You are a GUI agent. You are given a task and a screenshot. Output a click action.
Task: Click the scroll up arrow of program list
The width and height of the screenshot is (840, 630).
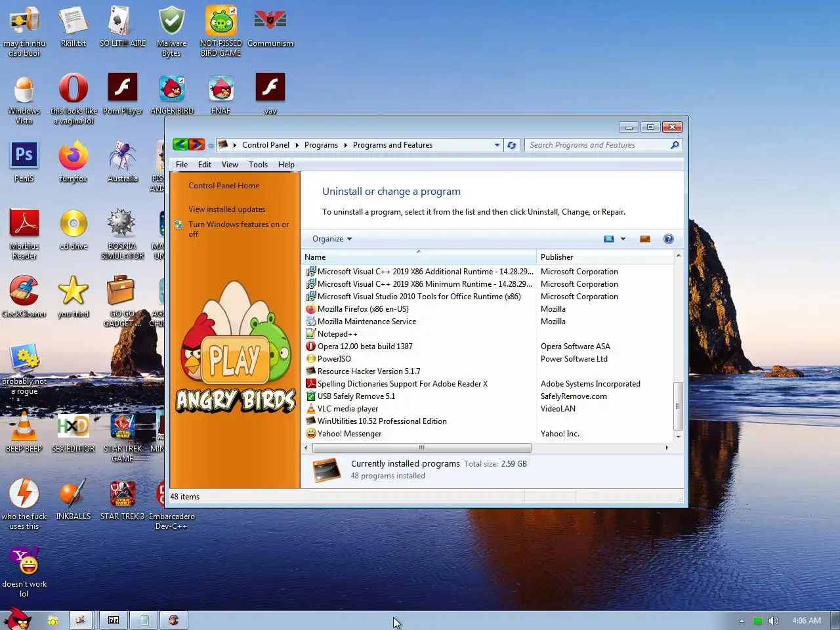(x=679, y=255)
